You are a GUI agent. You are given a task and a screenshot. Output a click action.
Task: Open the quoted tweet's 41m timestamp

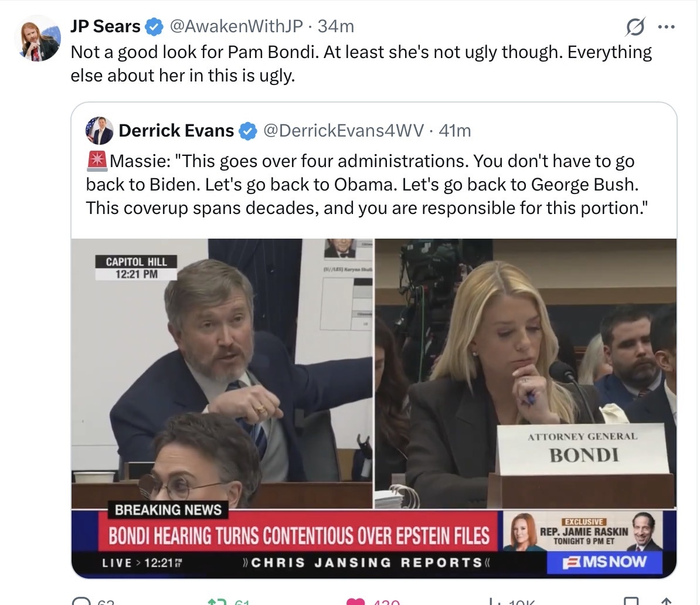tap(455, 131)
